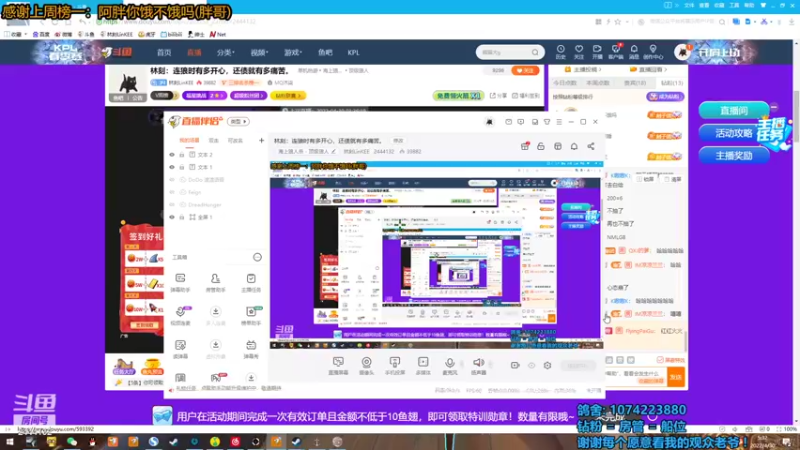The width and height of the screenshot is (800, 450).
Task: Click the 开播 icon on Douyu navbar
Action: (597, 52)
